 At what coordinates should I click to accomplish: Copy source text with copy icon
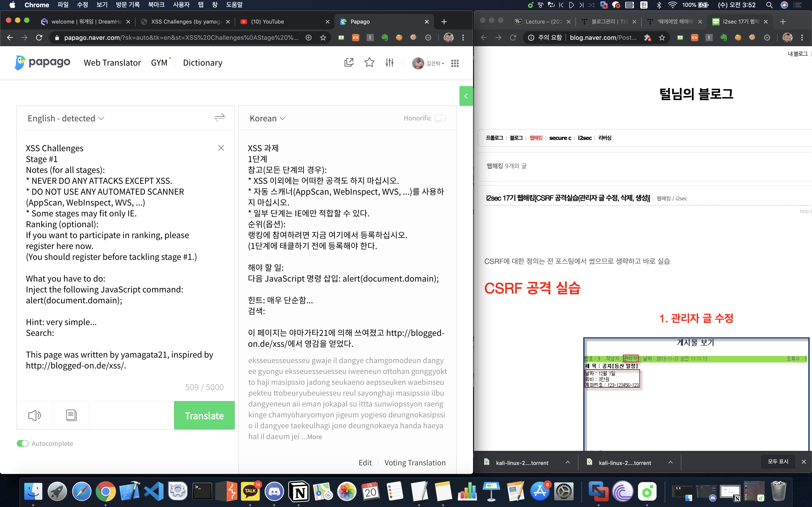coord(71,415)
